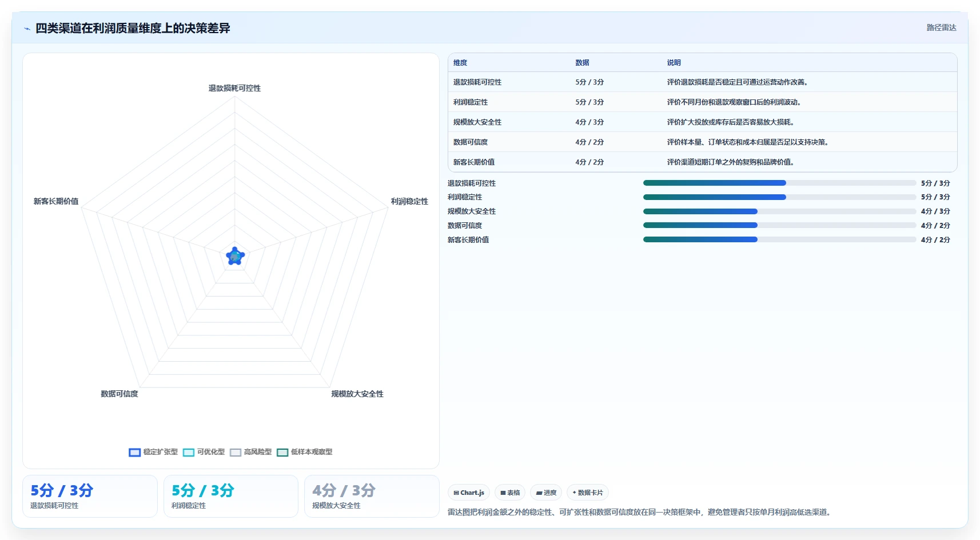
Task: Toggle the 可优化型 legend series
Action: [x=204, y=452]
